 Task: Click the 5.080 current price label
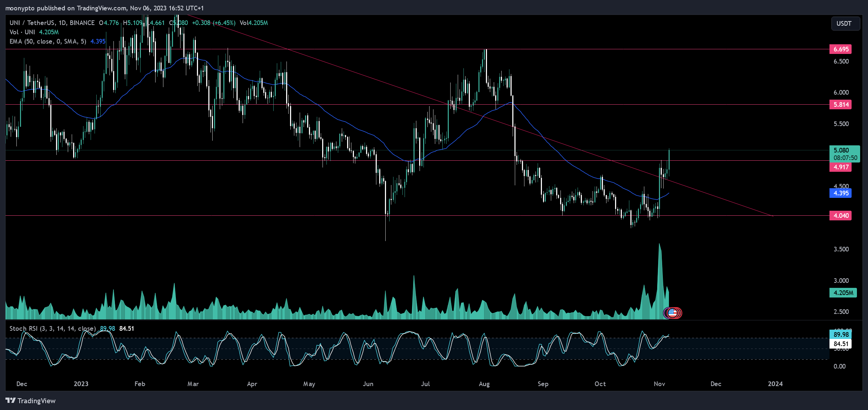[841, 150]
